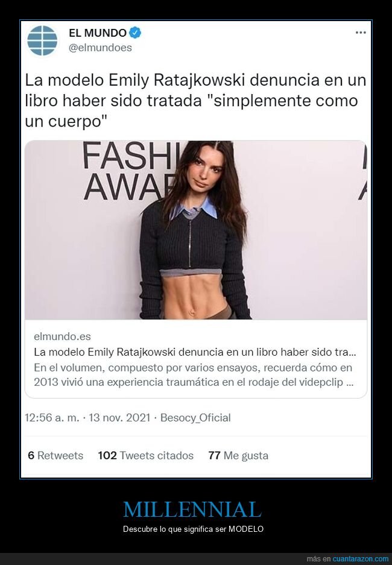Click the link card description text

click(x=194, y=375)
